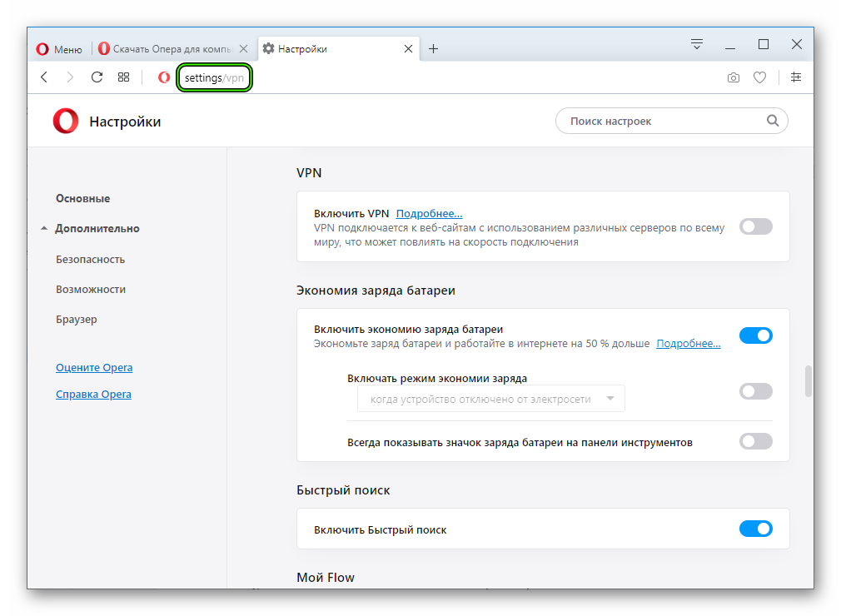This screenshot has height=616, width=841.
Task: Click the back navigation arrow
Action: click(x=44, y=77)
